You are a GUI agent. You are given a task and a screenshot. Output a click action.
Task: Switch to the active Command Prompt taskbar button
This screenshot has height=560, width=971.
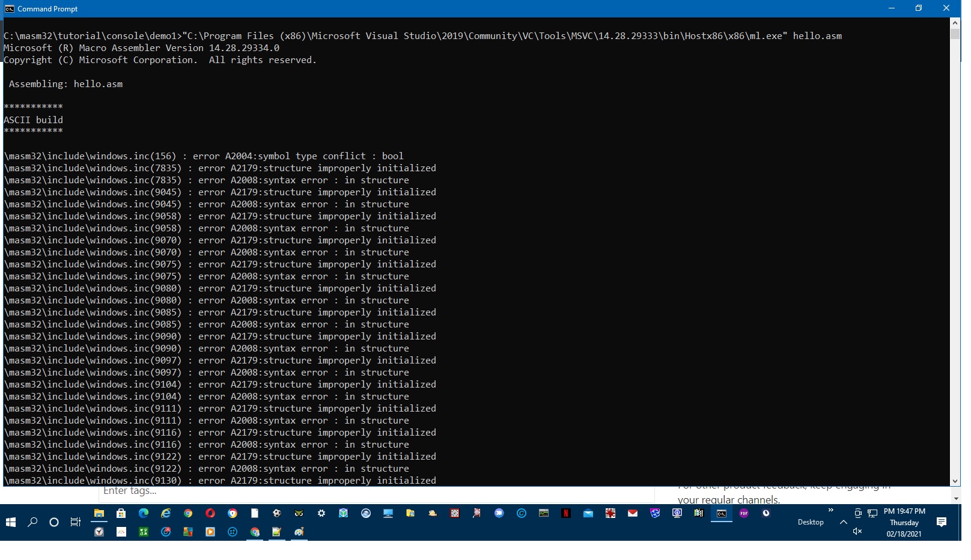point(722,513)
